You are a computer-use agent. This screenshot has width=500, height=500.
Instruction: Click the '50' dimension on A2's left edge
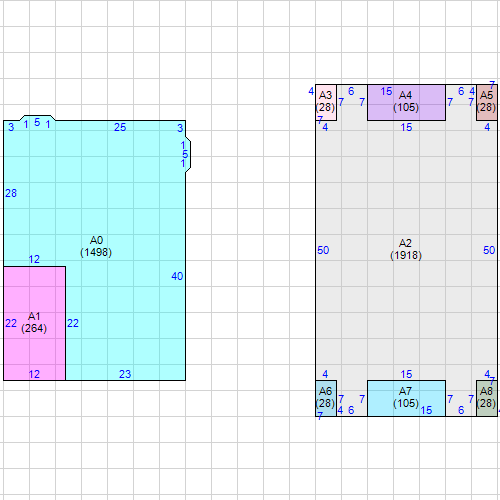[x=323, y=250]
